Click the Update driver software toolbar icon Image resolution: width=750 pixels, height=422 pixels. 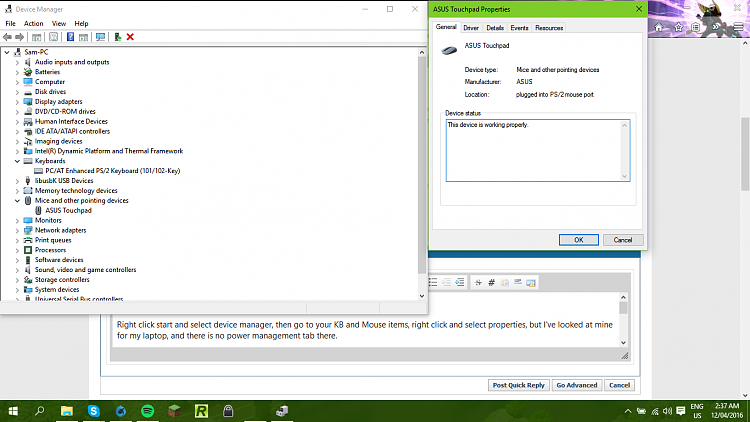118,37
